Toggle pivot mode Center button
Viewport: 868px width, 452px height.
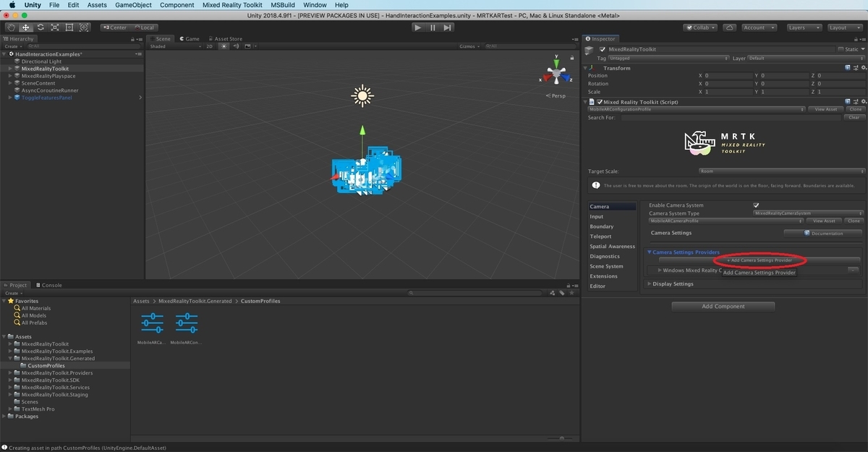point(114,27)
